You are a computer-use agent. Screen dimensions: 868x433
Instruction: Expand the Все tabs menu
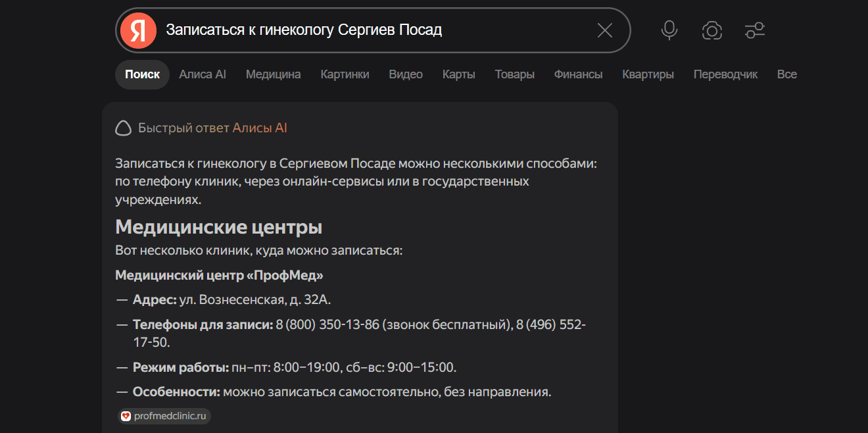coord(787,74)
